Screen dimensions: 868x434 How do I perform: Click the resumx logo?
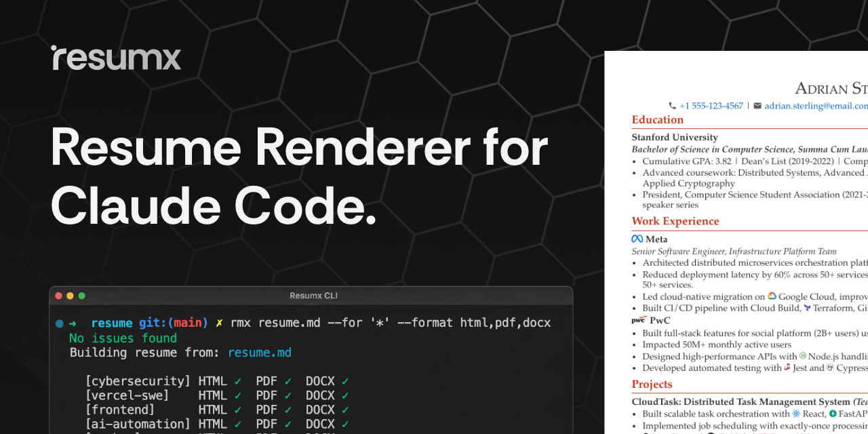tap(116, 58)
